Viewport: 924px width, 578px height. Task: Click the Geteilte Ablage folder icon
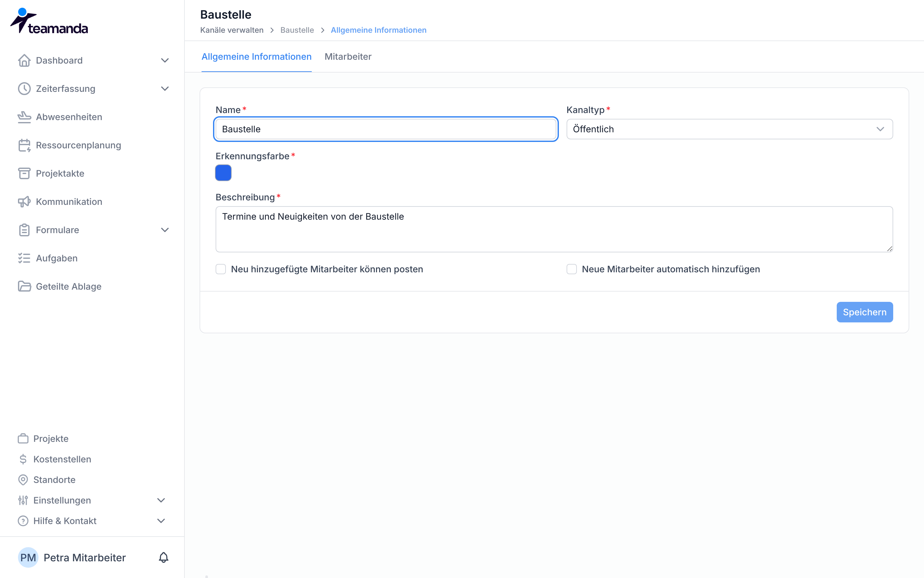[24, 287]
